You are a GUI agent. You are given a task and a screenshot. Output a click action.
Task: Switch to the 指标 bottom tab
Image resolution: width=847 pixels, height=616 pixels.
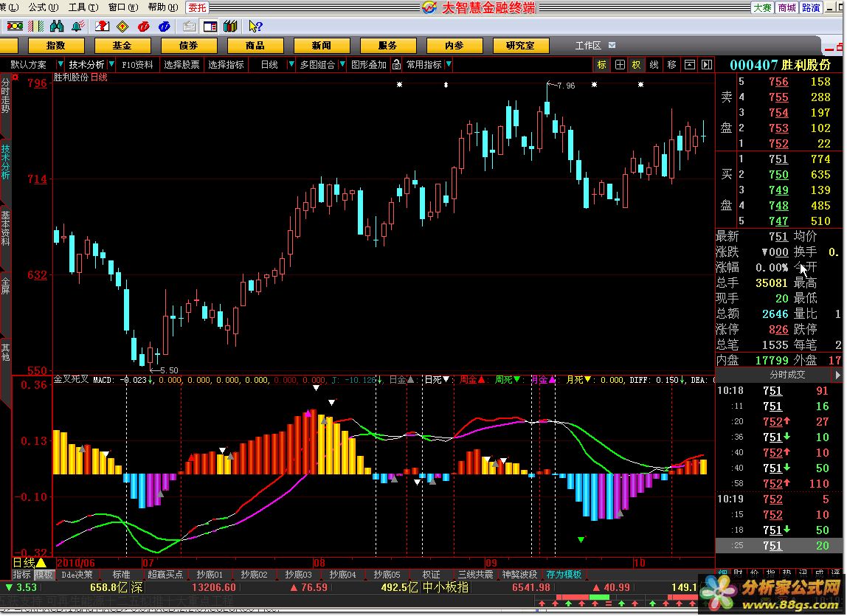[x=21, y=575]
